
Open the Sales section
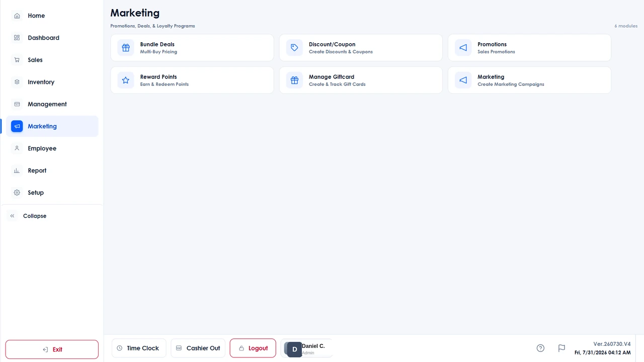pos(52,60)
